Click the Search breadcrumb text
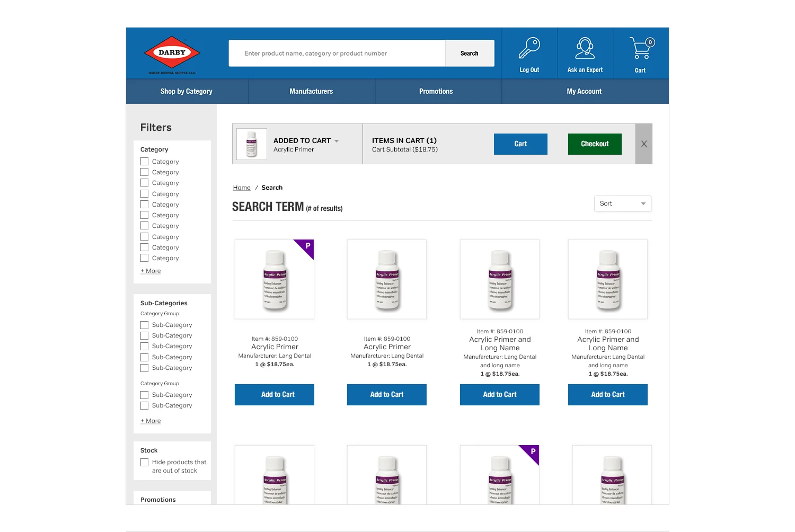Image resolution: width=795 pixels, height=532 pixels. coord(272,188)
